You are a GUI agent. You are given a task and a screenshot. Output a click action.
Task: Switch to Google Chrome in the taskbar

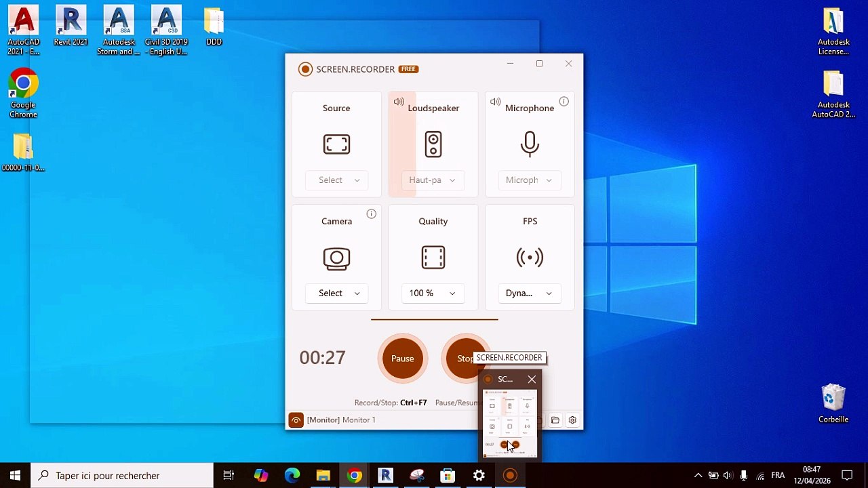(x=355, y=476)
